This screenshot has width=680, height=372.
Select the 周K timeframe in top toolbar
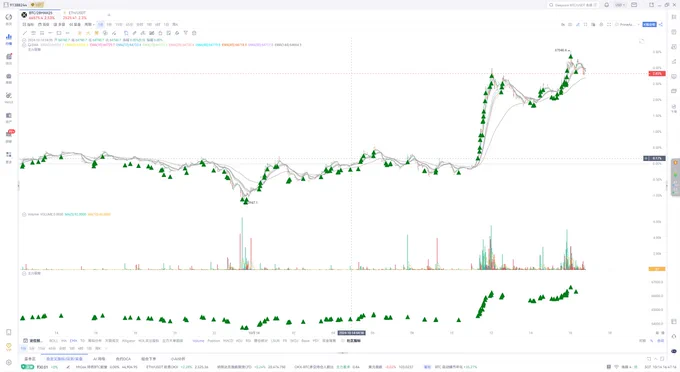pos(175,25)
